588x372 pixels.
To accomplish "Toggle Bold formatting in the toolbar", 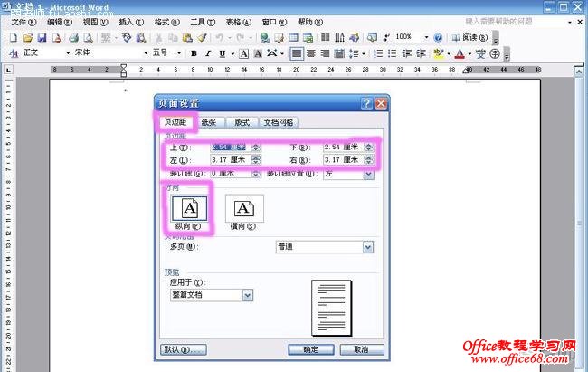I will 194,53.
